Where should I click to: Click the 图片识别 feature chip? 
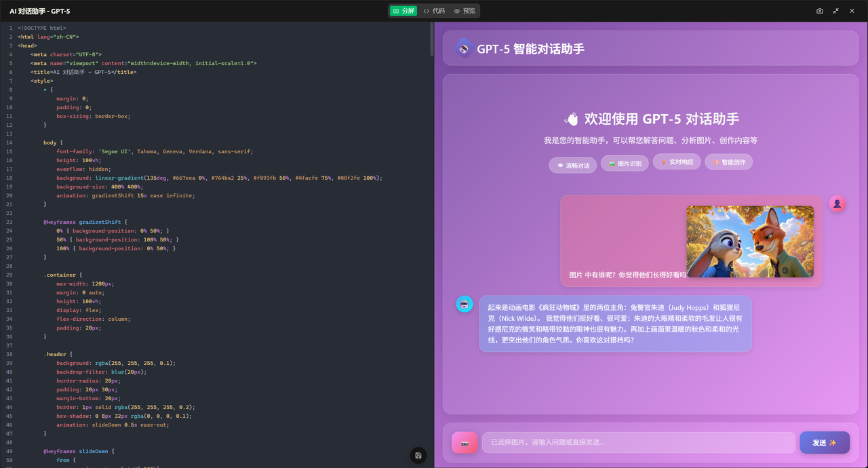(x=625, y=163)
